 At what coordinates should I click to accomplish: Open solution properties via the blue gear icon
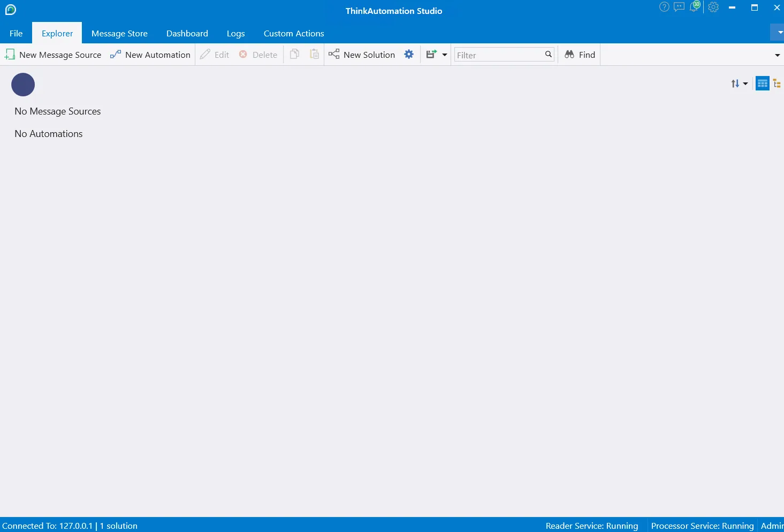(409, 54)
